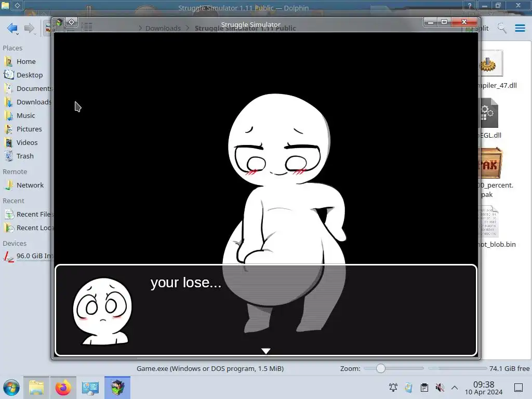
Task: Open Dolphin help question mark button
Action: tap(470, 6)
